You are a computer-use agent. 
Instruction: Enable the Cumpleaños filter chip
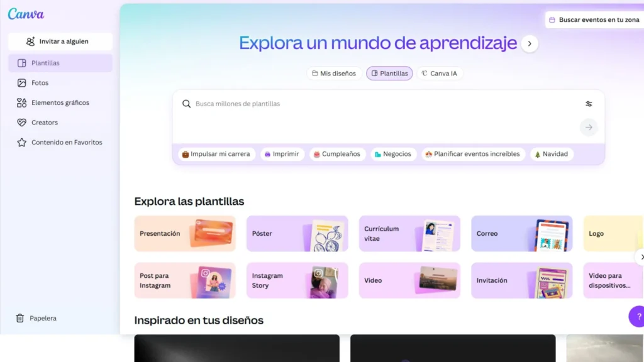coord(337,153)
